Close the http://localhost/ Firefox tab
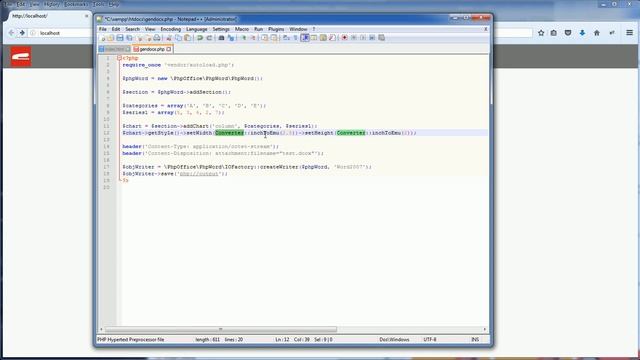Screen dimensions: 640x360 pyautogui.click(x=87, y=16)
